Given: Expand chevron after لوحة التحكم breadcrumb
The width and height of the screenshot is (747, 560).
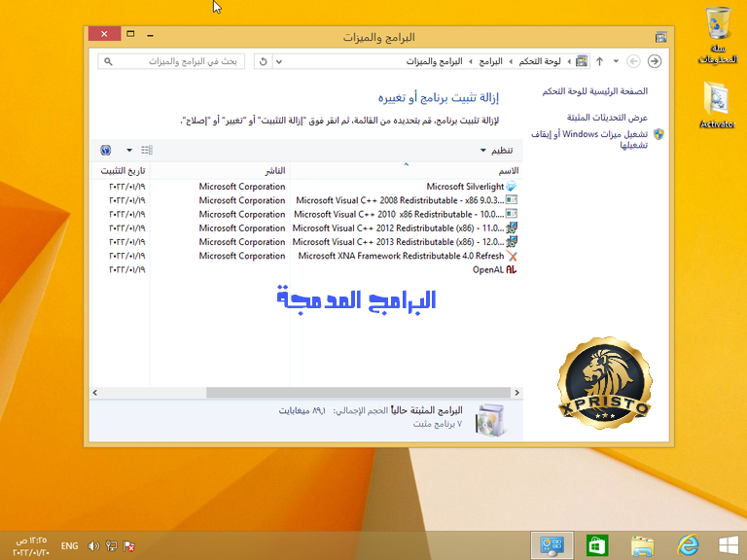Looking at the screenshot, I should (512, 61).
